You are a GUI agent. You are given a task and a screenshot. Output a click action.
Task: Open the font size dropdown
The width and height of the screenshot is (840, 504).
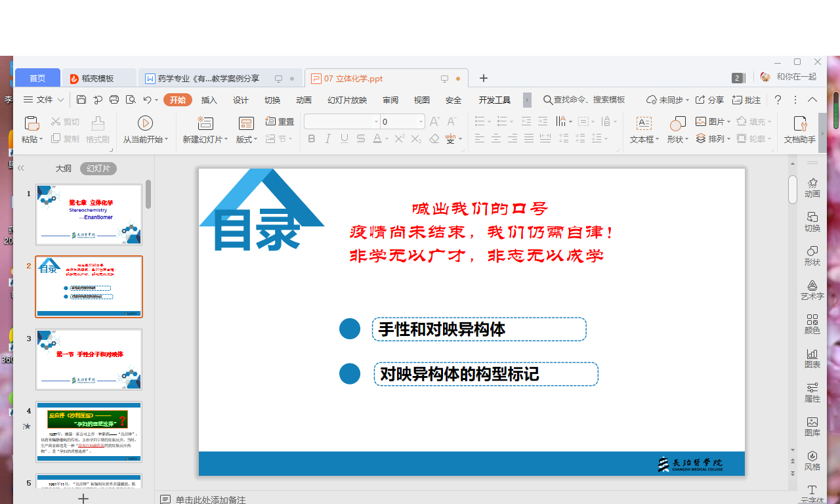tap(421, 121)
